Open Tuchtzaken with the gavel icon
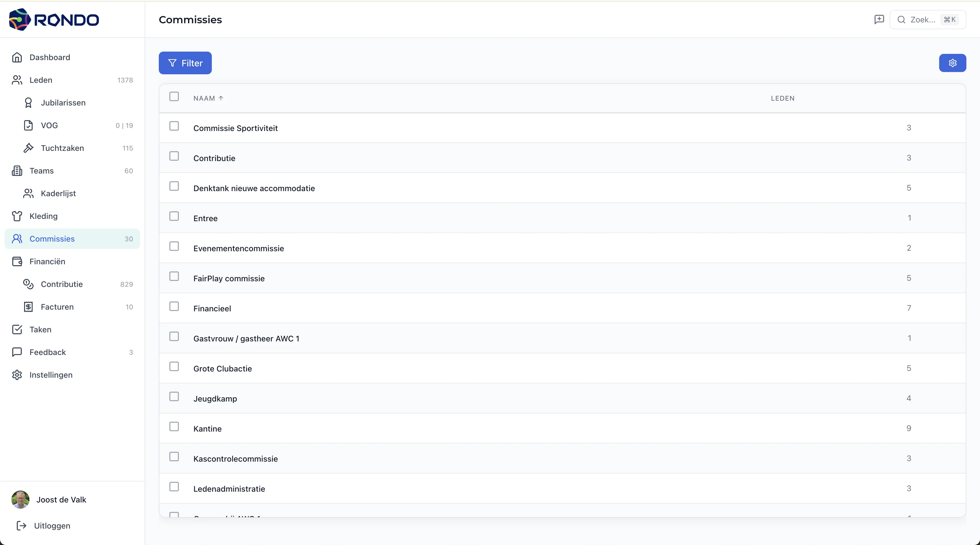980x545 pixels. click(28, 148)
